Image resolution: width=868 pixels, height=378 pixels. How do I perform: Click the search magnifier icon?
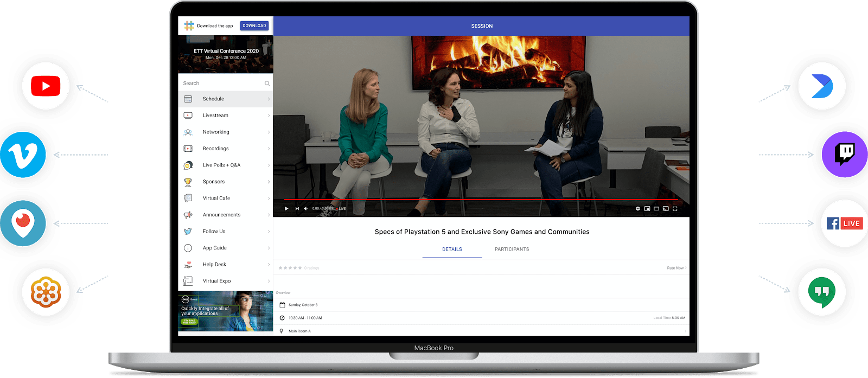click(x=267, y=84)
